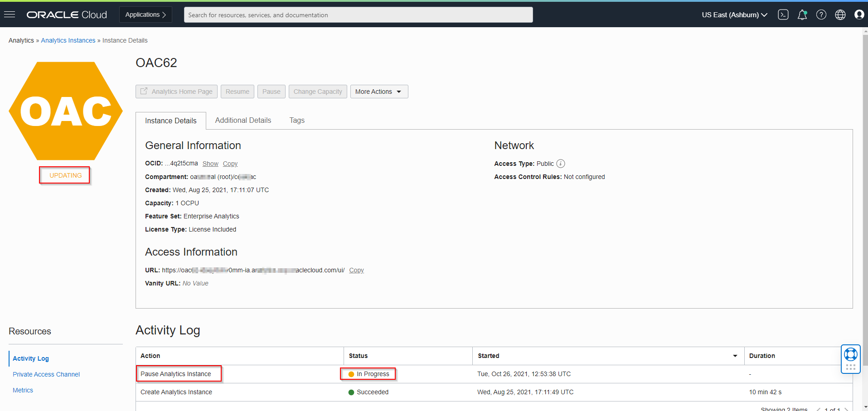Screen dimensions: 868x411
Task: Click the Enterprise Analytics feature set value
Action: point(211,216)
